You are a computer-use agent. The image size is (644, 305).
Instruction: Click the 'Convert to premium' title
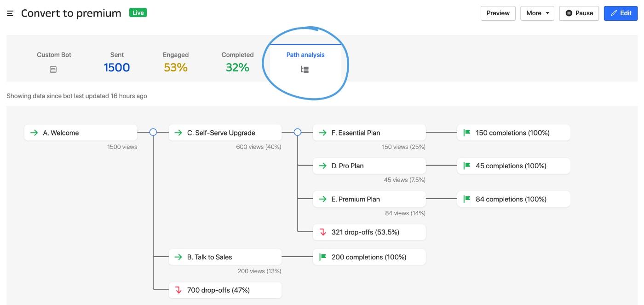pyautogui.click(x=71, y=13)
